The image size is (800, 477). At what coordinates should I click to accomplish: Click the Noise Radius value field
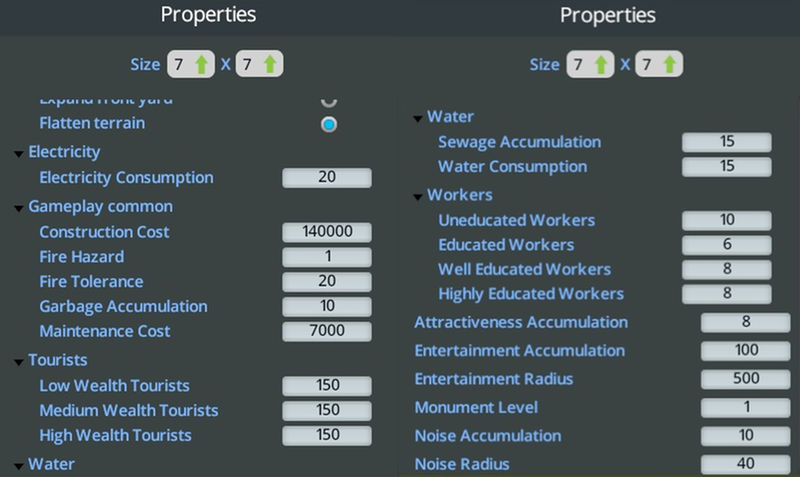745,464
